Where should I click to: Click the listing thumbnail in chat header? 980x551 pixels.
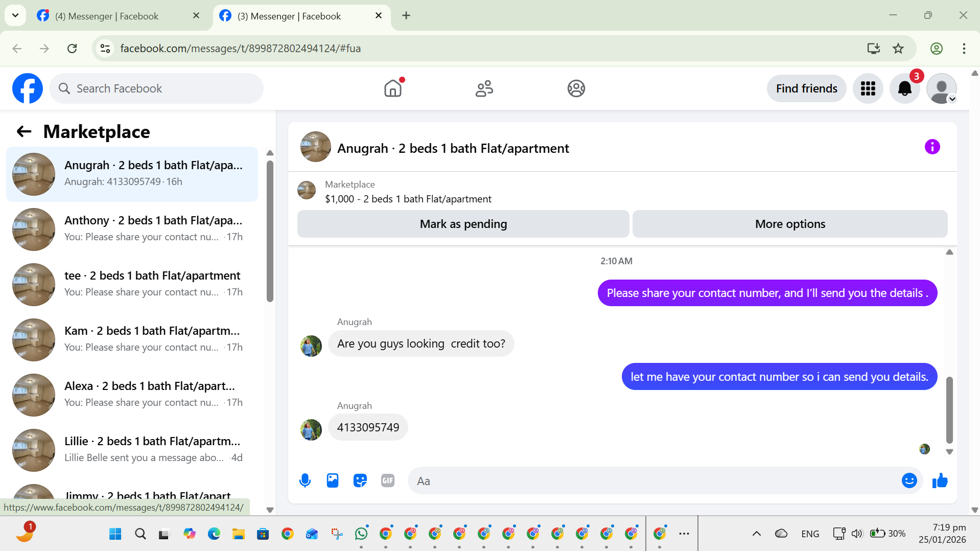pos(316,147)
